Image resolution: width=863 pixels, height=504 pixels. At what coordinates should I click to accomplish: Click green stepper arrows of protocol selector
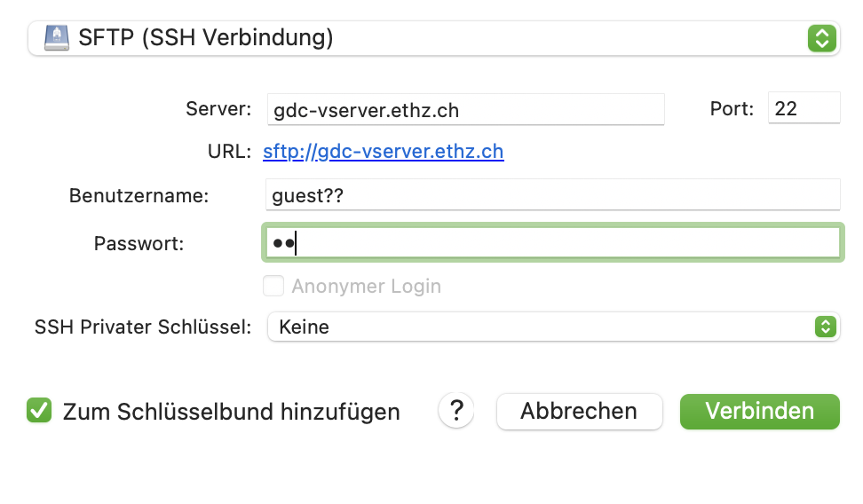tap(822, 38)
